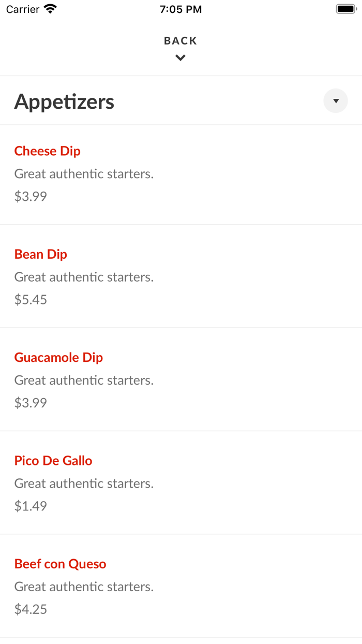Image resolution: width=362 pixels, height=644 pixels.
Task: Tap the $3.99 price under Cheese Dip
Action: 31,196
